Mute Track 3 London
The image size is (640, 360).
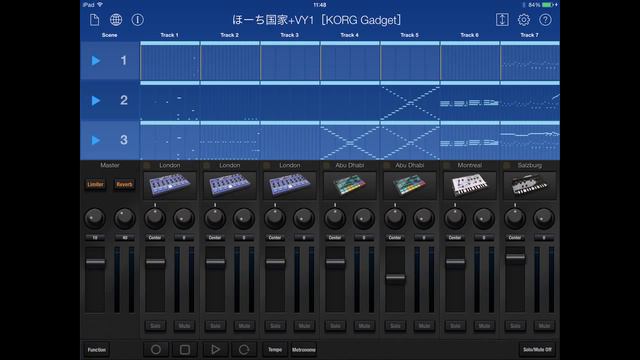click(304, 326)
